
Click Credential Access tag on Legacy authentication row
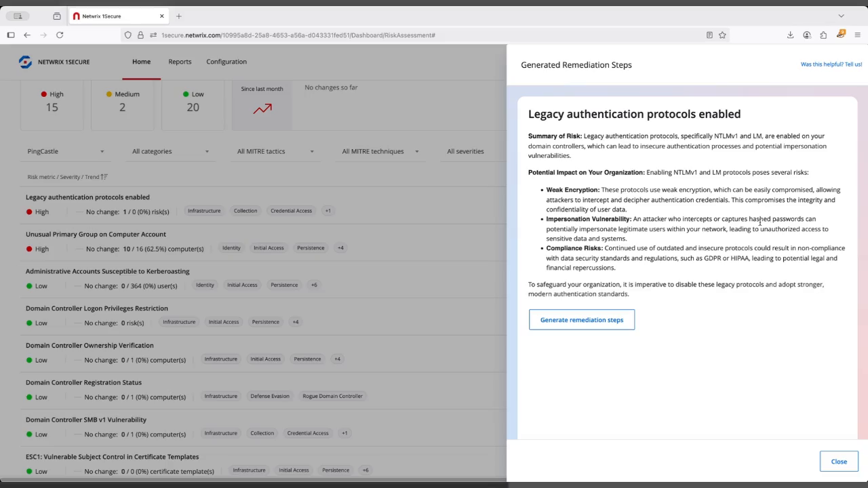291,211
